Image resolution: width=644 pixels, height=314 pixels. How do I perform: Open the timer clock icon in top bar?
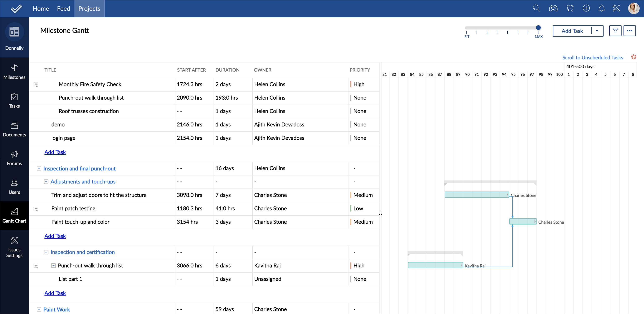click(570, 8)
